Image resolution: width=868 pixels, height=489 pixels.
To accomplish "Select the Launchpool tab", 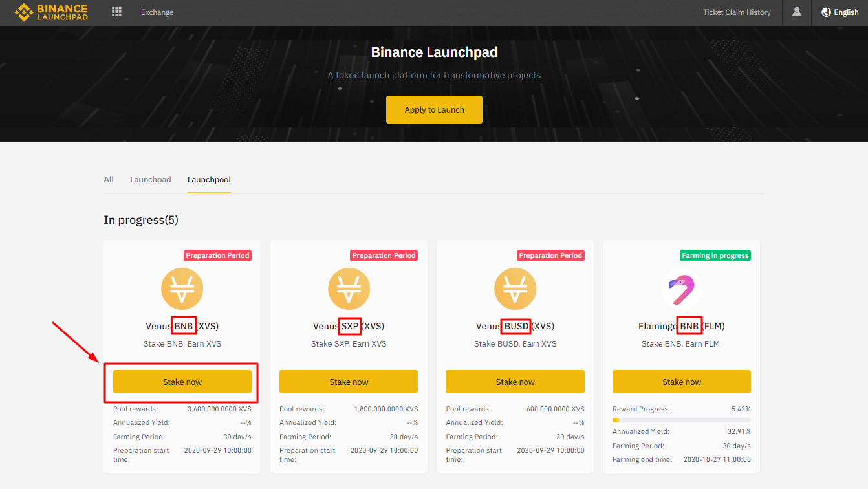I will click(209, 179).
